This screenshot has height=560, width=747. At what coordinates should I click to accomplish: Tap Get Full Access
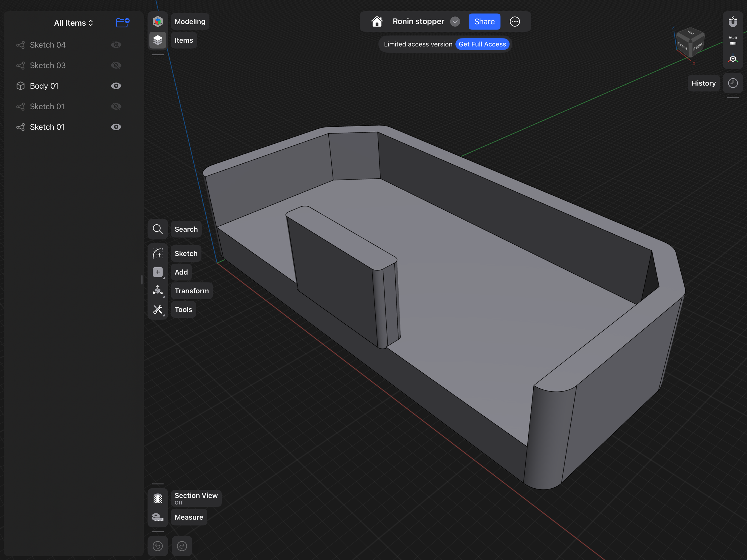[x=482, y=44]
